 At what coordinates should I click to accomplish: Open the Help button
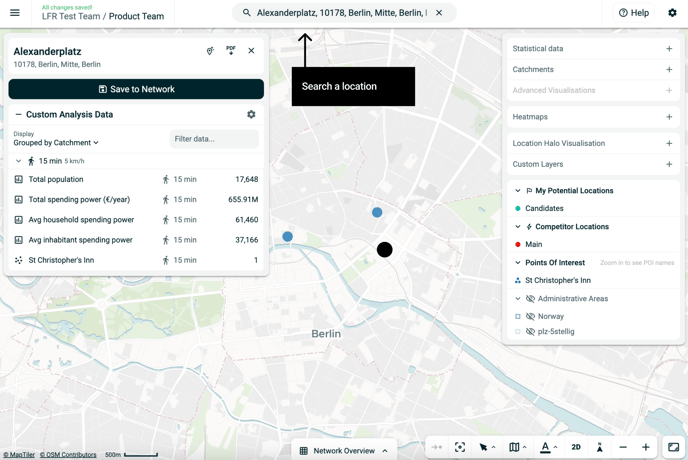point(634,13)
